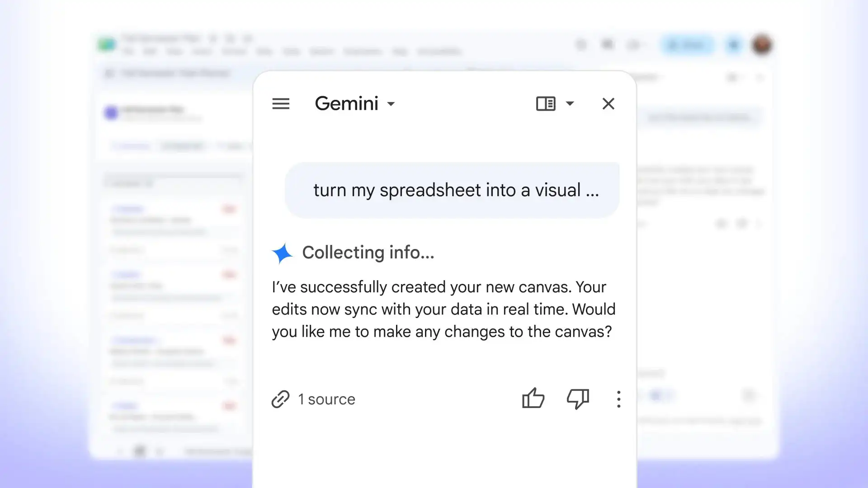Open the three-dot more options menu

619,399
